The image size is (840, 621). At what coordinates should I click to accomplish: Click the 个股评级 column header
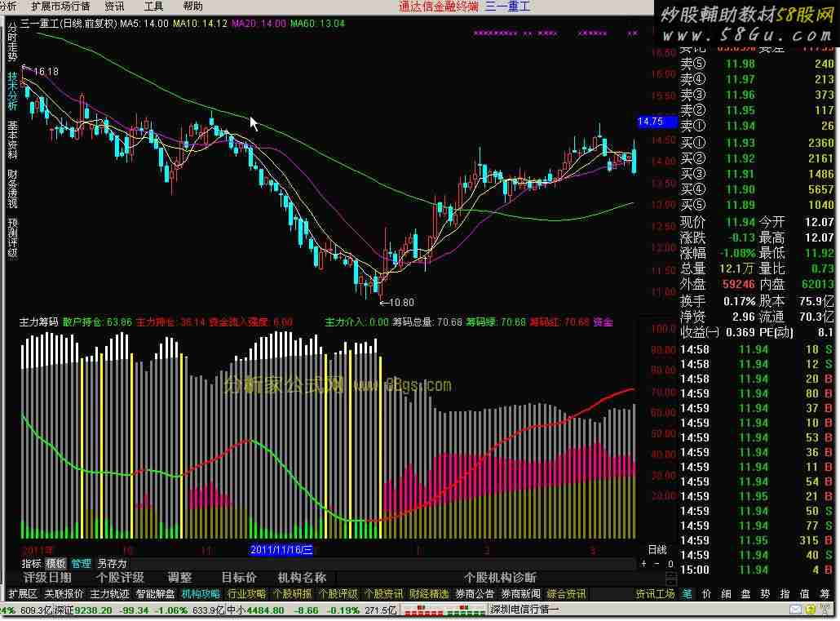pos(120,578)
